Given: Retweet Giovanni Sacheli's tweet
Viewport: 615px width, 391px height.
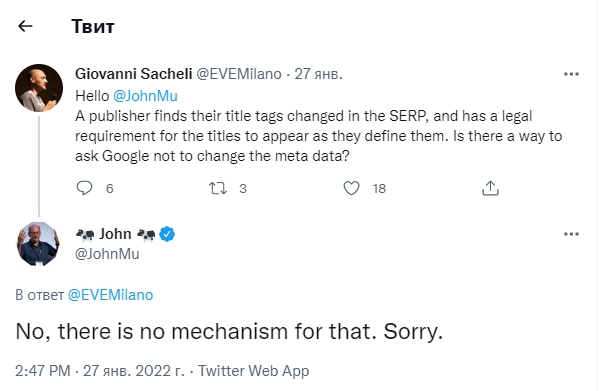Looking at the screenshot, I should 218,188.
